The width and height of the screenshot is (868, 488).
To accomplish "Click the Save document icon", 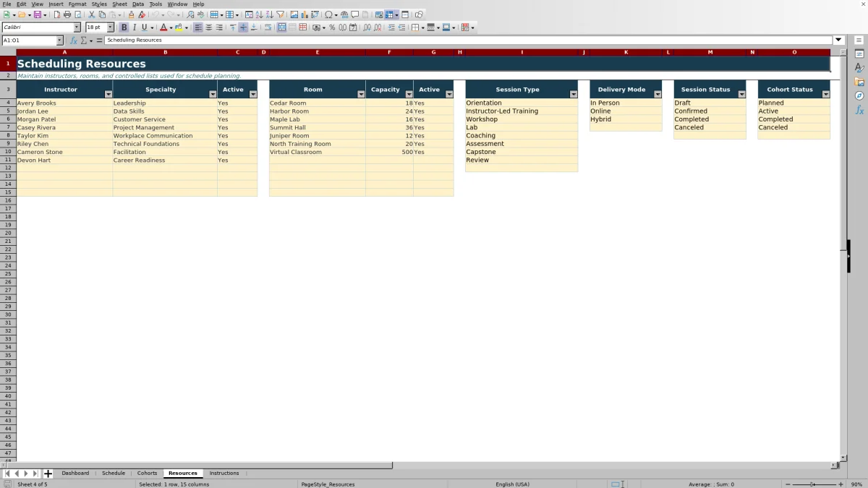I will (37, 14).
